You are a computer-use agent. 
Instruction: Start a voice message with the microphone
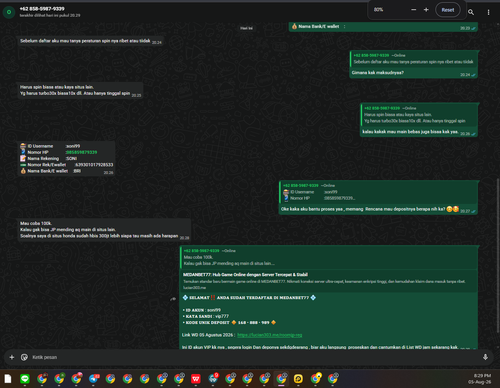coord(485,357)
